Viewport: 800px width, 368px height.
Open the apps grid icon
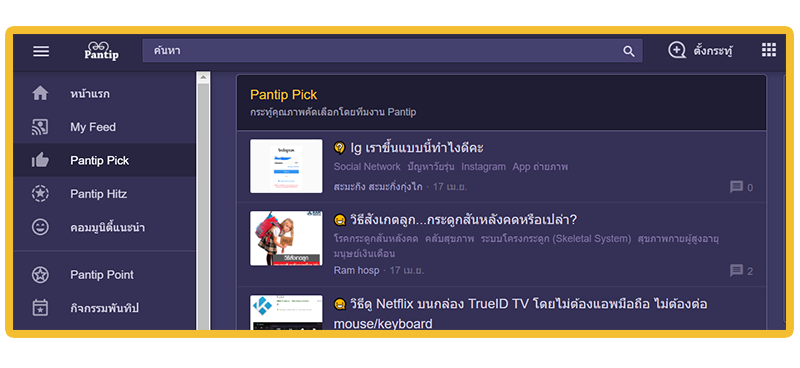click(x=768, y=50)
